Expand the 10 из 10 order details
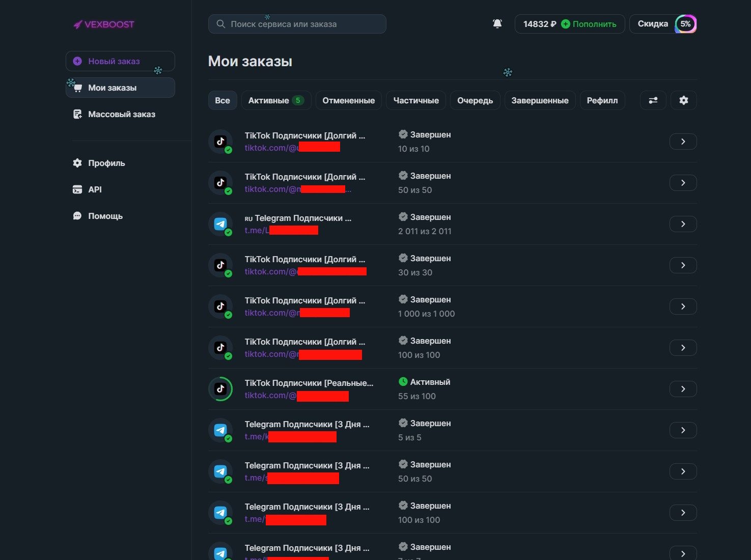The width and height of the screenshot is (751, 560). click(x=683, y=142)
